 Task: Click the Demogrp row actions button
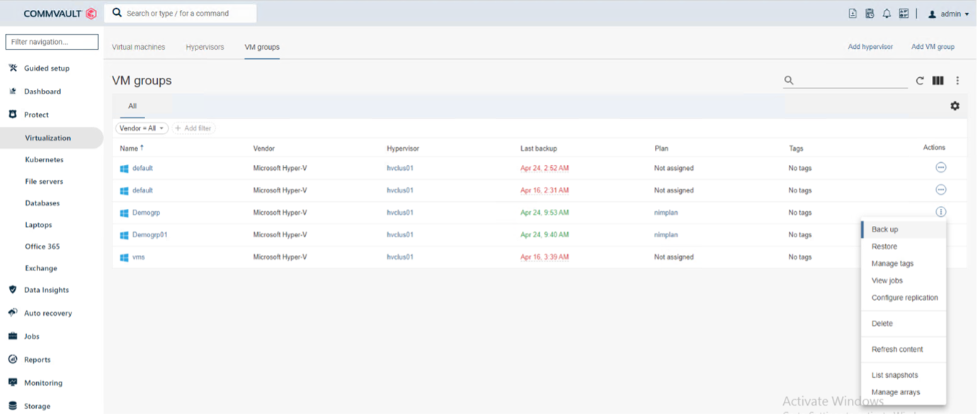pyautogui.click(x=940, y=212)
